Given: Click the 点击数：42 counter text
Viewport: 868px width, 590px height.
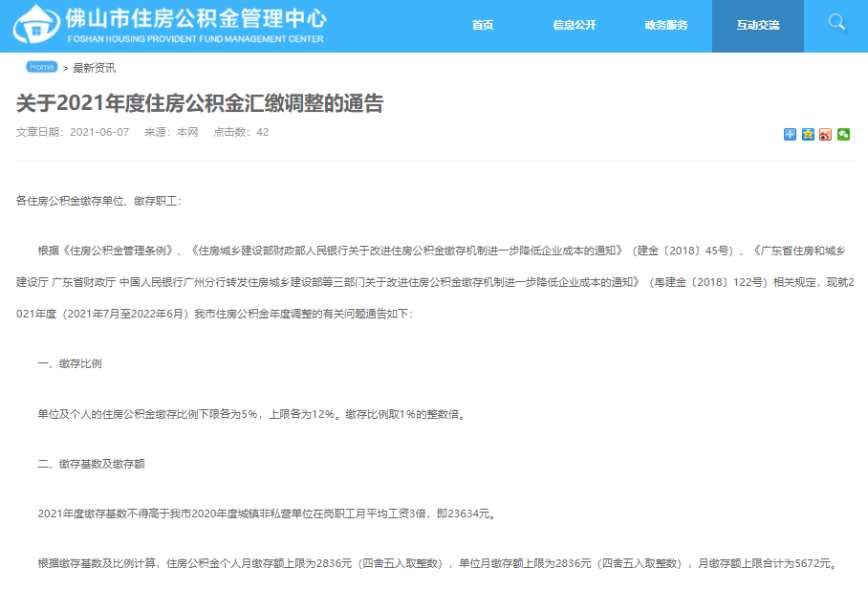Looking at the screenshot, I should pos(241,132).
